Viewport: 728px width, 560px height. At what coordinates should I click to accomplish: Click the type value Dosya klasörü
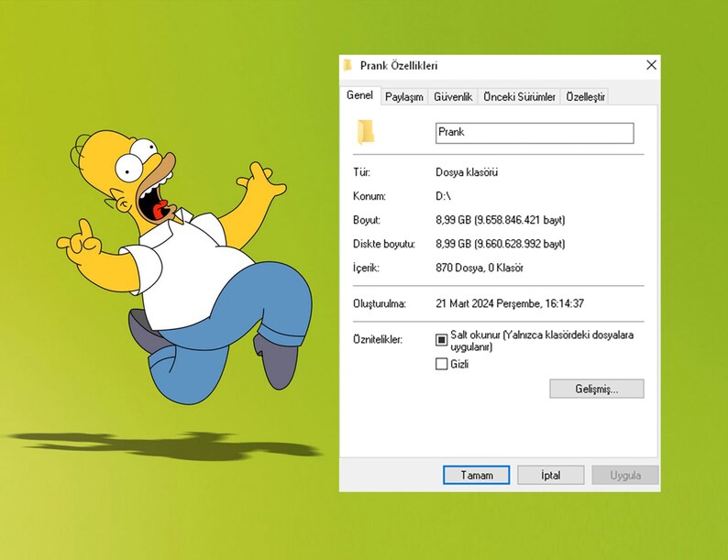coord(467,172)
